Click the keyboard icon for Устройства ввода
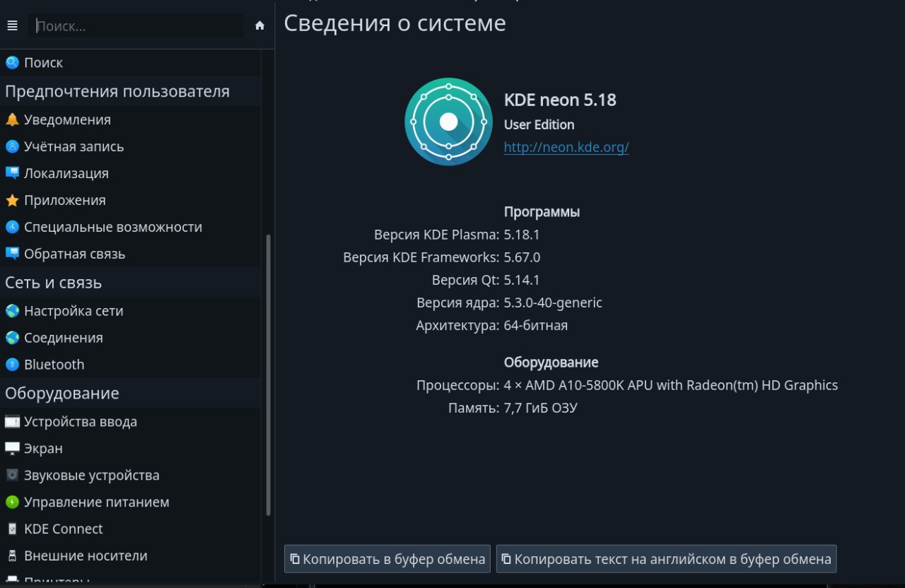The height and width of the screenshot is (588, 905). (12, 422)
